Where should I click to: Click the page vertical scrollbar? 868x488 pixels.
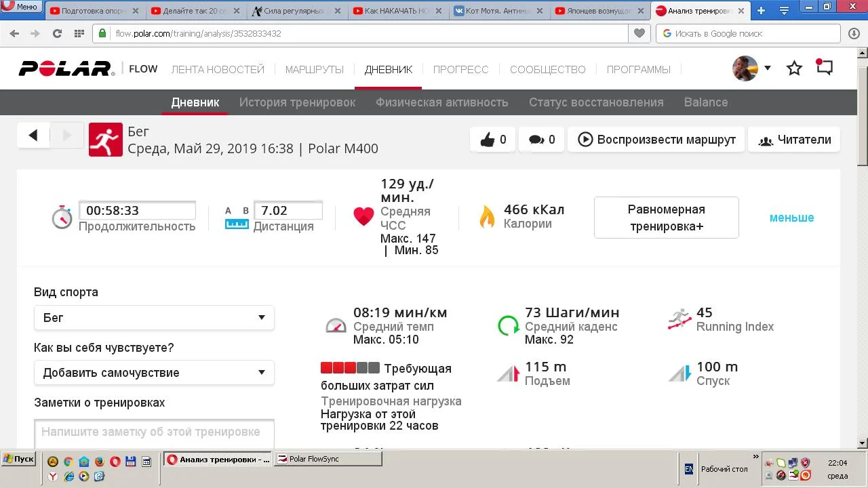tap(863, 247)
